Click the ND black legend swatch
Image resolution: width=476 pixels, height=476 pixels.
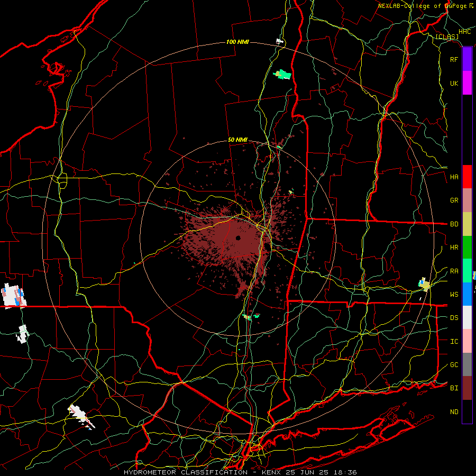[467, 411]
